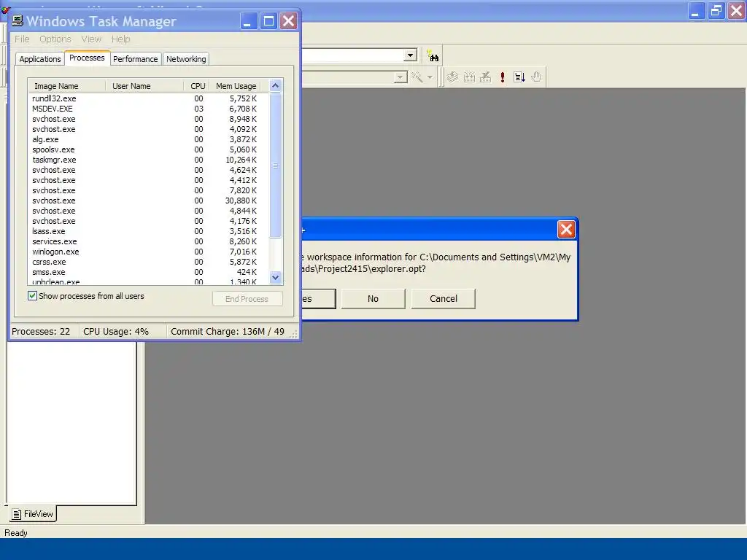The height and width of the screenshot is (560, 747).
Task: Close the save workspace dialog
Action: point(566,230)
